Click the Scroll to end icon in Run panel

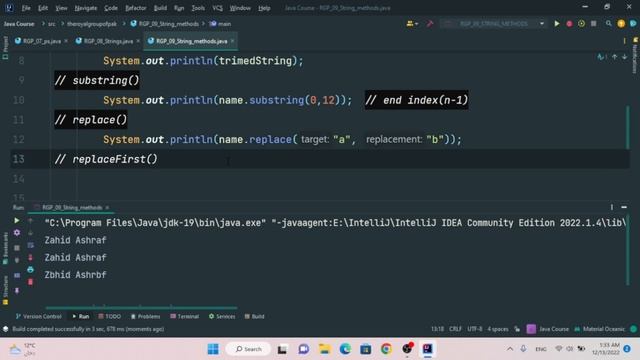point(31,257)
